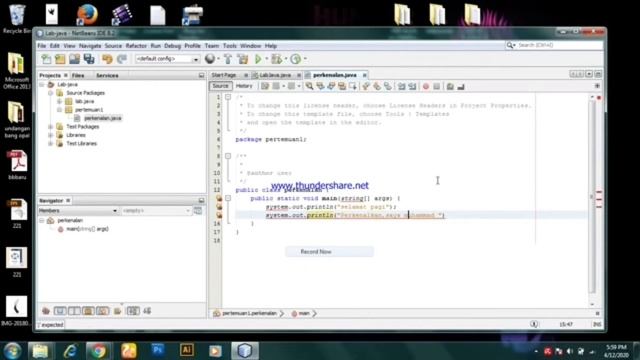Switch to the Lab.Java.java editor tab

tap(275, 76)
